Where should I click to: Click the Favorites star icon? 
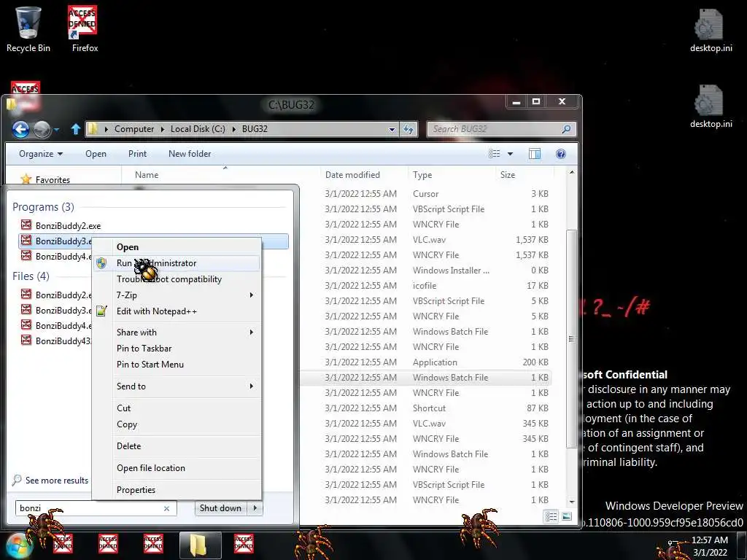coord(26,179)
